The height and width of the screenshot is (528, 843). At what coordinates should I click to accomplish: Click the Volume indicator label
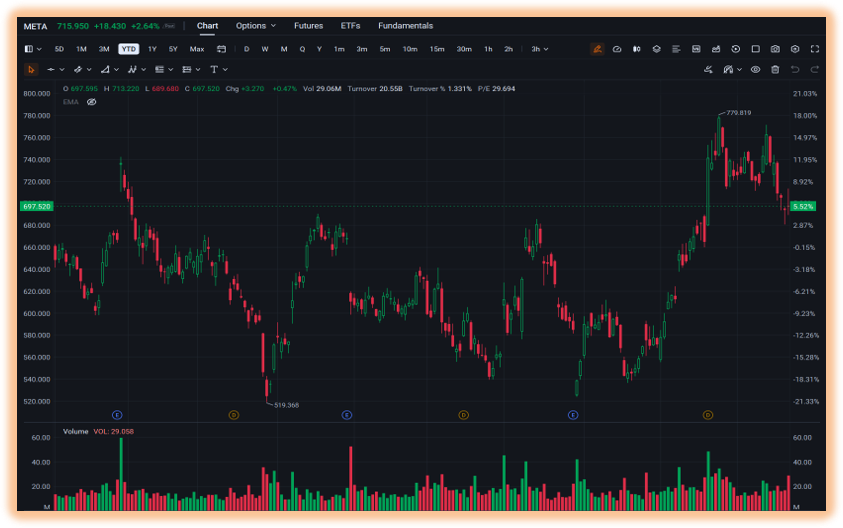(x=75, y=431)
